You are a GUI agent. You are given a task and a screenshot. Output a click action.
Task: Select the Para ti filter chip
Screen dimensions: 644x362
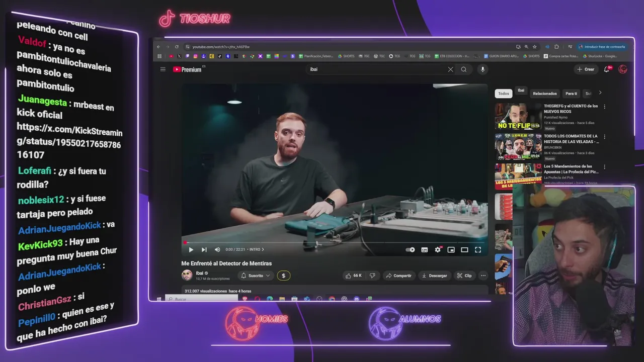tap(571, 94)
